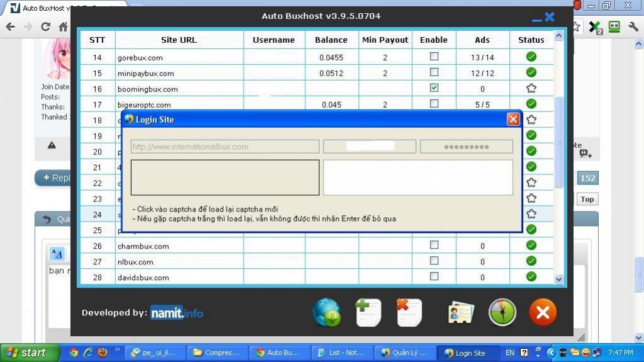Expand hidden system tray icons arrow
This screenshot has height=362, width=644.
point(551,353)
